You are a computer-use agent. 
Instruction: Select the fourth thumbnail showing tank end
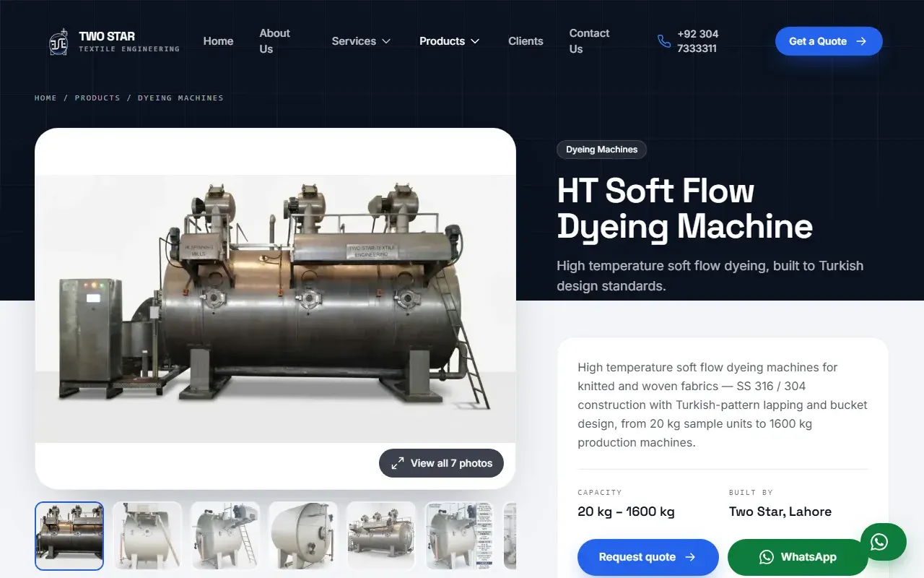click(x=303, y=536)
